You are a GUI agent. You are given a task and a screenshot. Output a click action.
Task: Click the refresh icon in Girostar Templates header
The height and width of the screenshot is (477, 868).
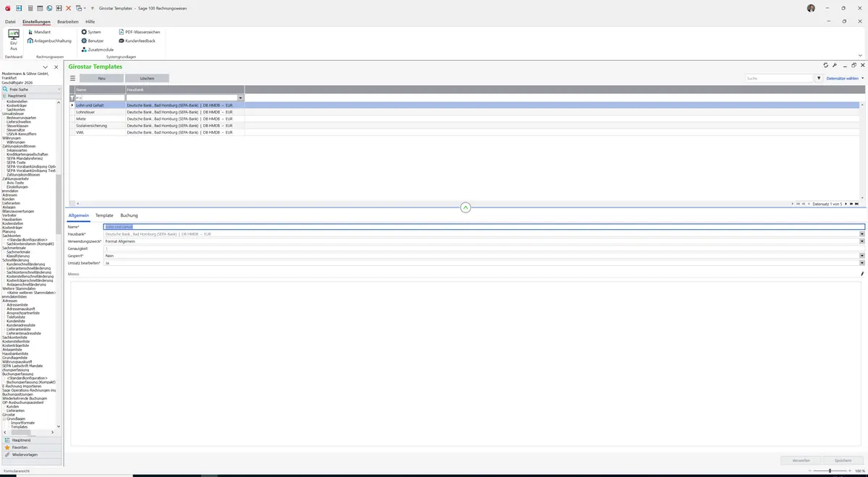pyautogui.click(x=825, y=65)
